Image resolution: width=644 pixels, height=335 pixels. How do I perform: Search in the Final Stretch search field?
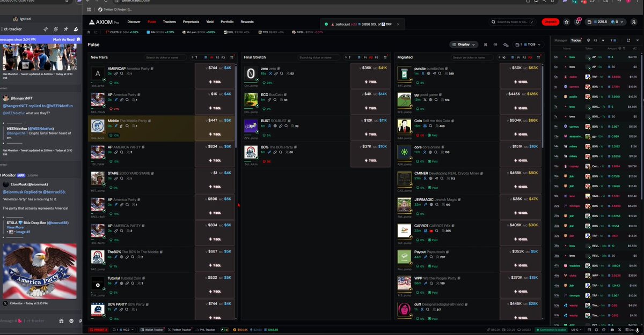(319, 57)
